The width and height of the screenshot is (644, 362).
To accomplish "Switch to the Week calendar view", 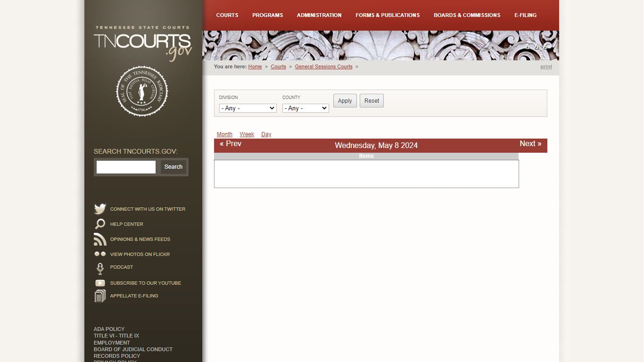I will pos(247,134).
